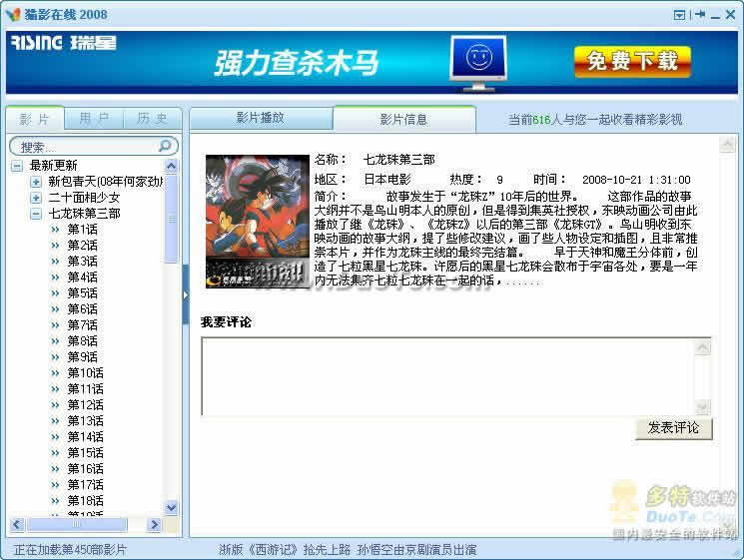The height and width of the screenshot is (560, 744).
Task: Select episode 第5话 in the tree
Action: point(82,293)
